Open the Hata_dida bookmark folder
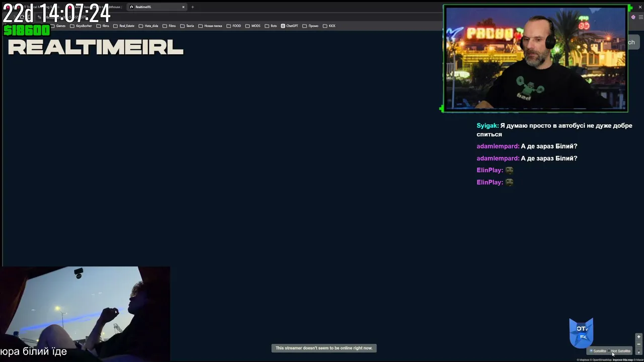 pos(148,26)
